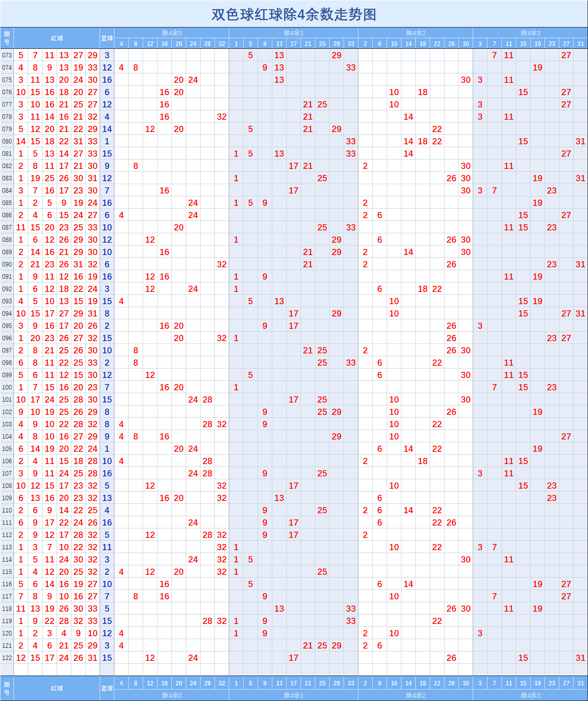588x701 pixels.
Task: Click row 106's 18 cell in 除4余2 section
Action: click(423, 461)
